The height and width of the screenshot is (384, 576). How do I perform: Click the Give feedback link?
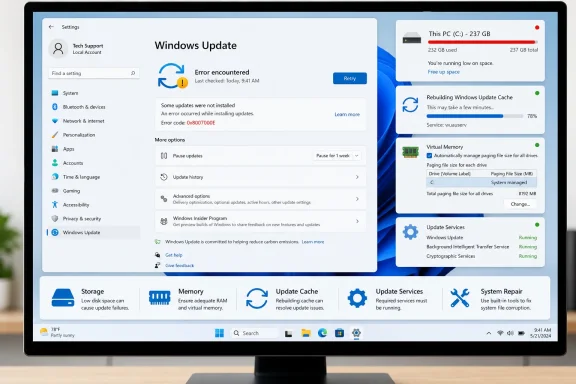pyautogui.click(x=180, y=265)
